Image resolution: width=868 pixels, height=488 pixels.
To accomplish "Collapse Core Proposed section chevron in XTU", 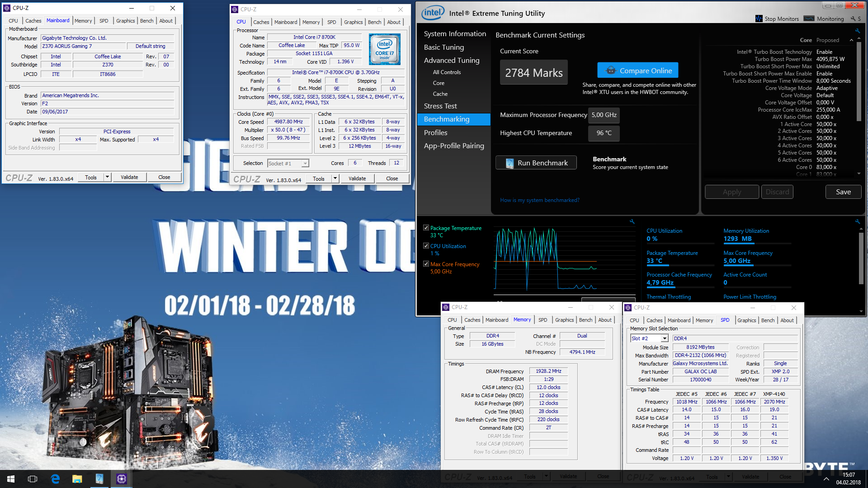I will (x=851, y=40).
